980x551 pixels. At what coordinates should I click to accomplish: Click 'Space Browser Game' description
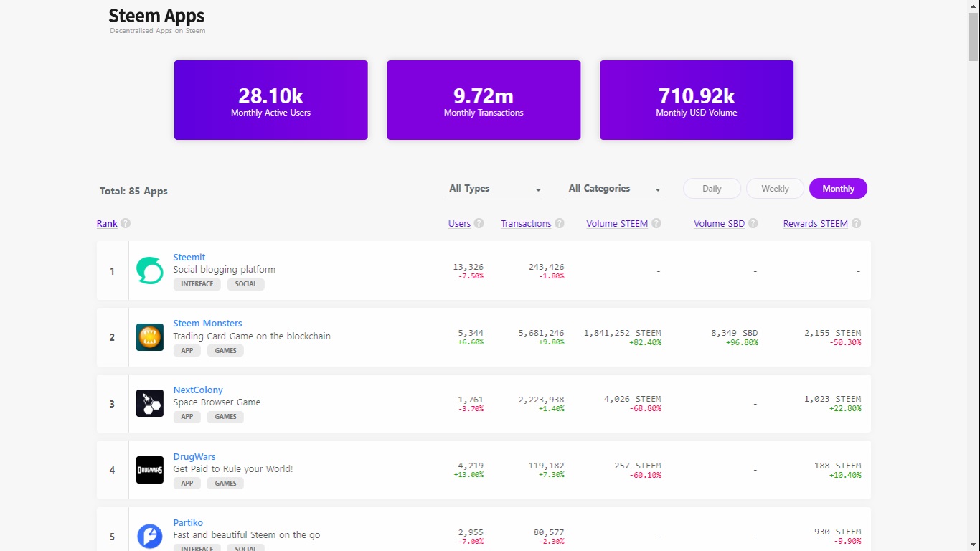click(217, 402)
